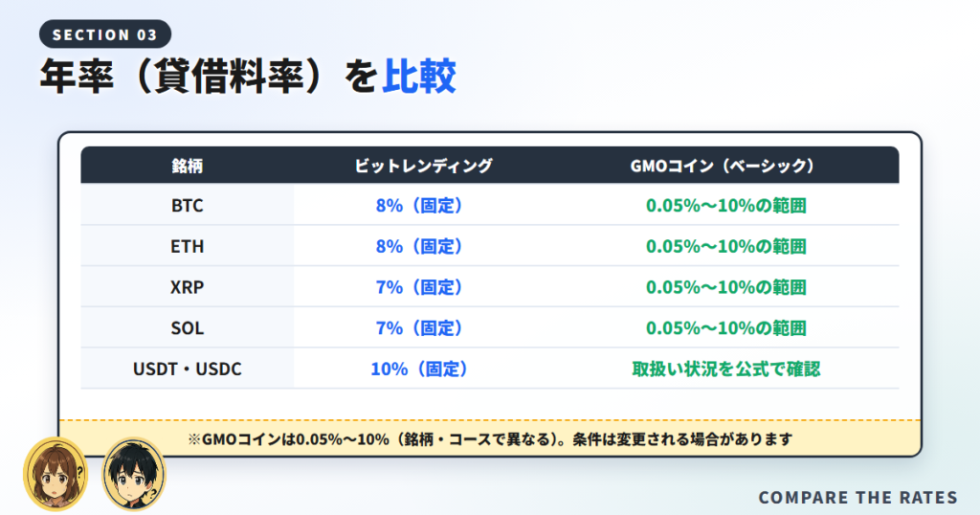Click the 8%（固定） value in ETH row
Viewport: 980px width, 515px height.
[x=419, y=246]
